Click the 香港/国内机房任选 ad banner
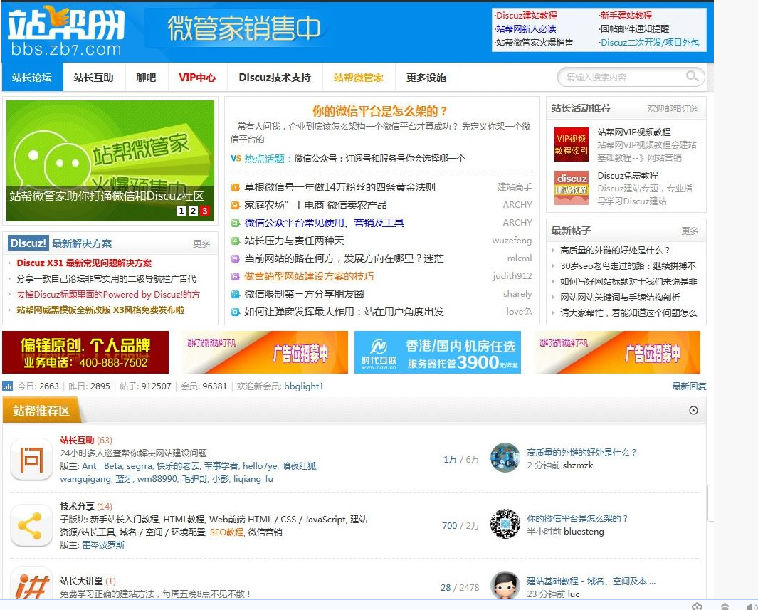The image size is (758, 610). (437, 352)
